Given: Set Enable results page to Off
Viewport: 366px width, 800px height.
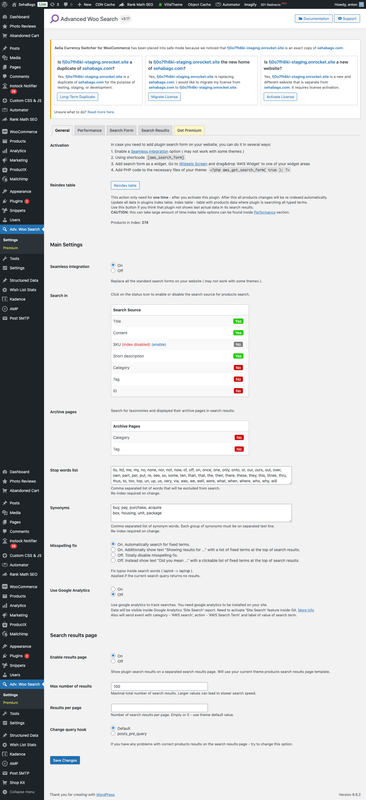Looking at the screenshot, I should (x=113, y=661).
